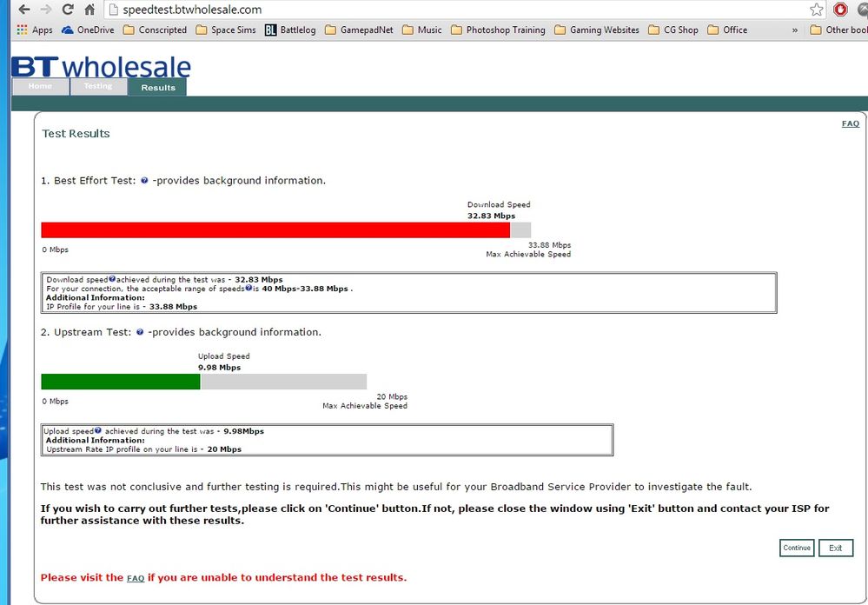Screen dimensions: 868x605
Task: Open the FAQ link in the red notice
Action: pyautogui.click(x=136, y=578)
